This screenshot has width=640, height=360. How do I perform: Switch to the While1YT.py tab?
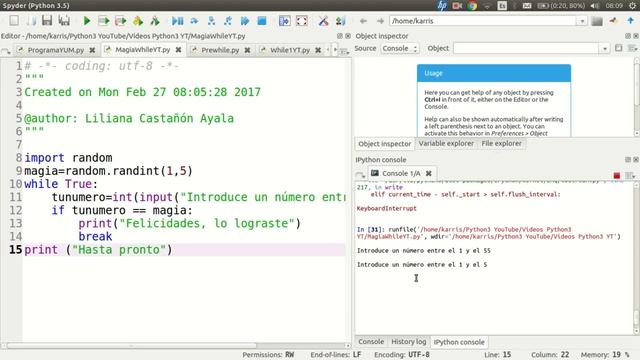tap(290, 50)
